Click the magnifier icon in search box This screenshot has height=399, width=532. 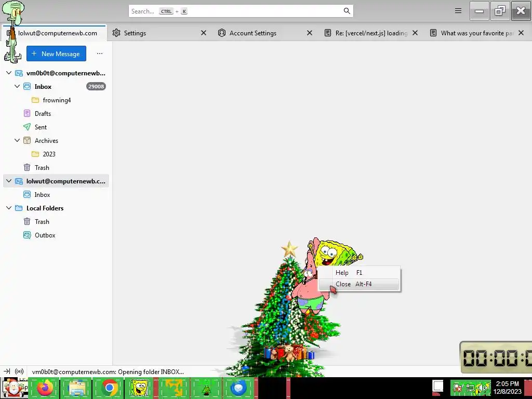coord(347,11)
